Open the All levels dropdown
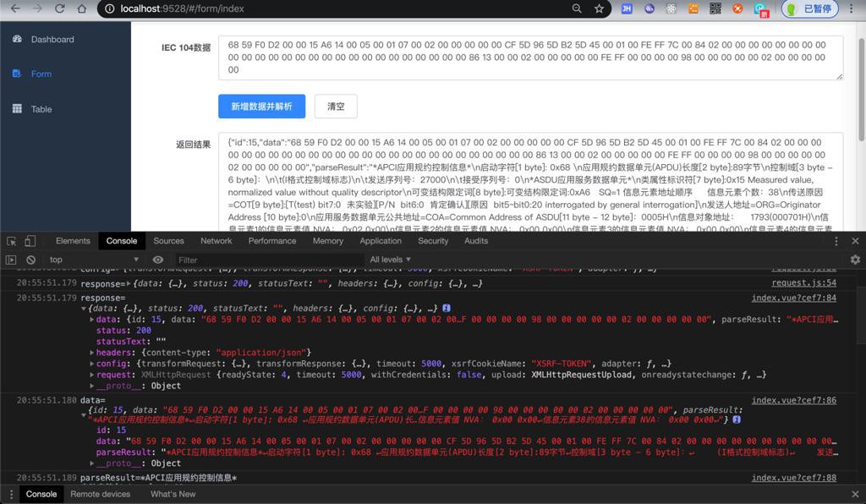The image size is (866, 504). tap(390, 260)
